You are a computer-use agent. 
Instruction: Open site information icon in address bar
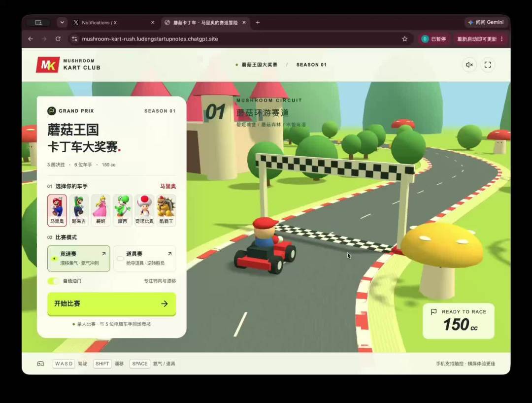(75, 39)
